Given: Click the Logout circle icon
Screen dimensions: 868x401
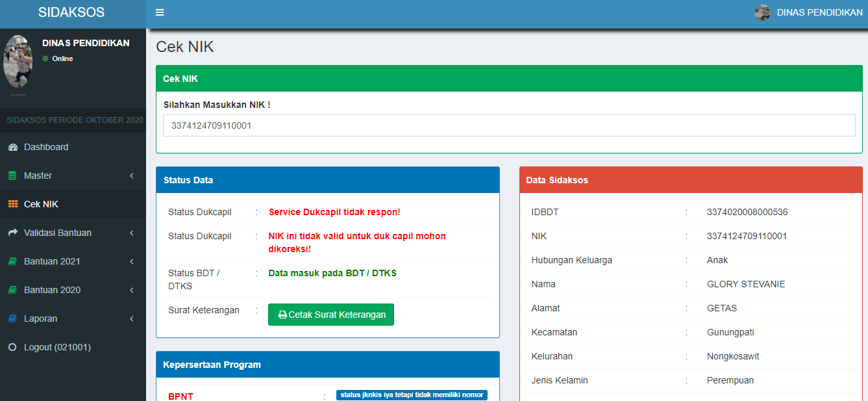Looking at the screenshot, I should pyautogui.click(x=12, y=347).
